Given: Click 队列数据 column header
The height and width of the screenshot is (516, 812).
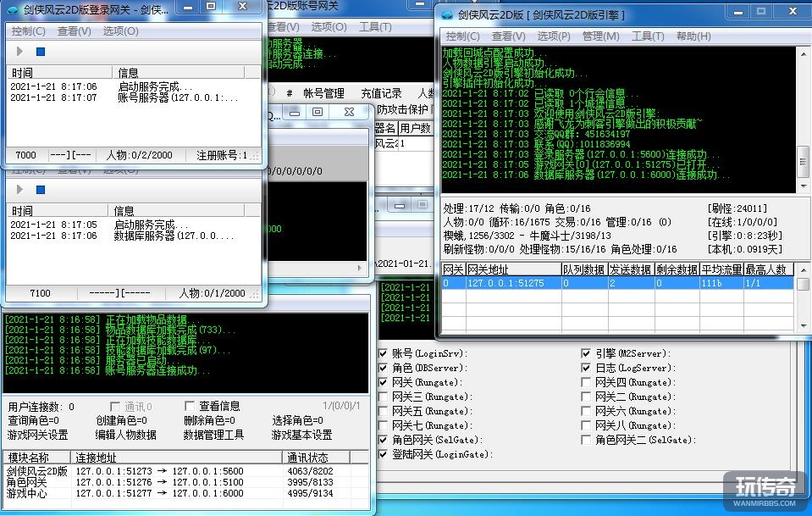Looking at the screenshot, I should pyautogui.click(x=584, y=269).
